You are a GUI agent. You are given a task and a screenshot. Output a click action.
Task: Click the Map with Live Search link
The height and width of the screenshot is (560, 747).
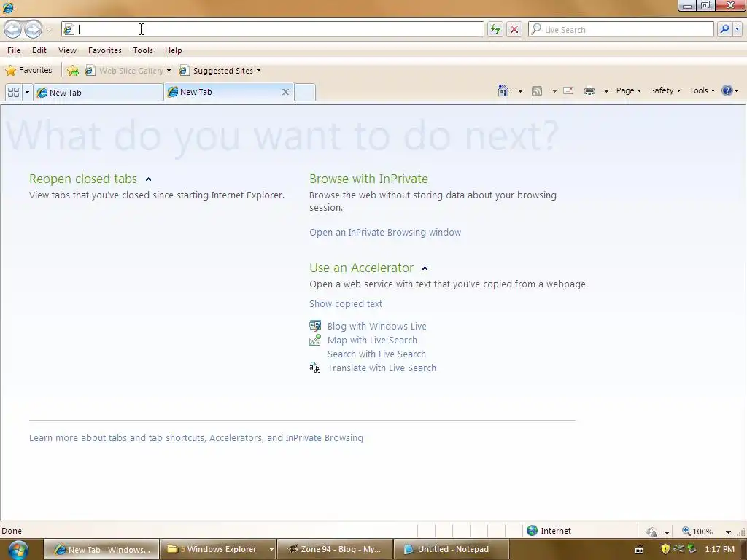372,341
